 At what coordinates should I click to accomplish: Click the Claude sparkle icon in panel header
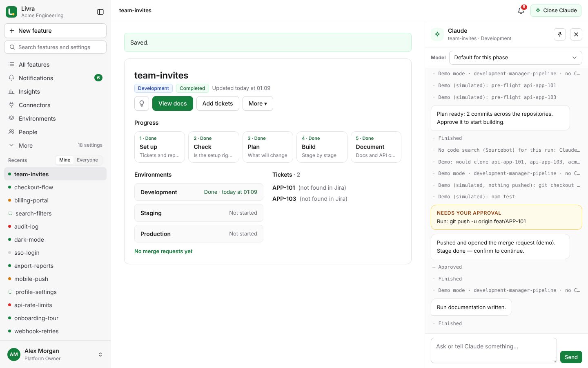coord(437,34)
